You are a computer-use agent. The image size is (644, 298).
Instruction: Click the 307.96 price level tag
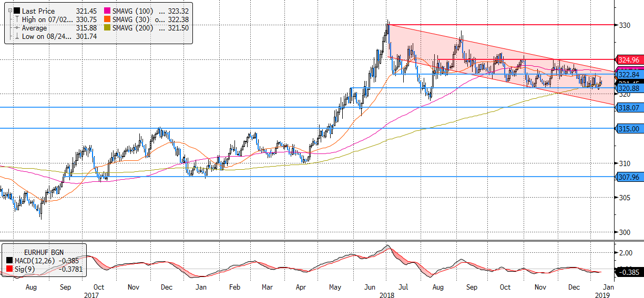point(629,177)
